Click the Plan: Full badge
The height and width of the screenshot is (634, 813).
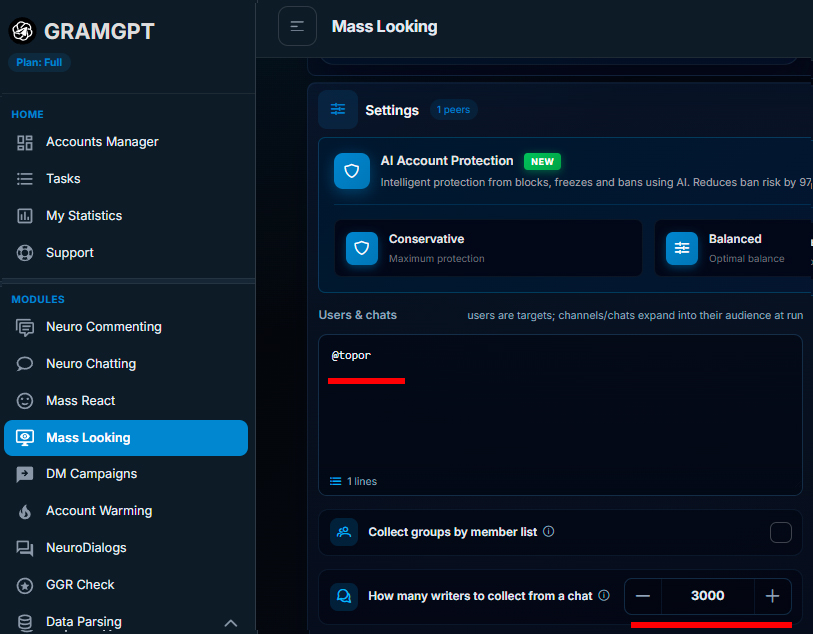[39, 63]
